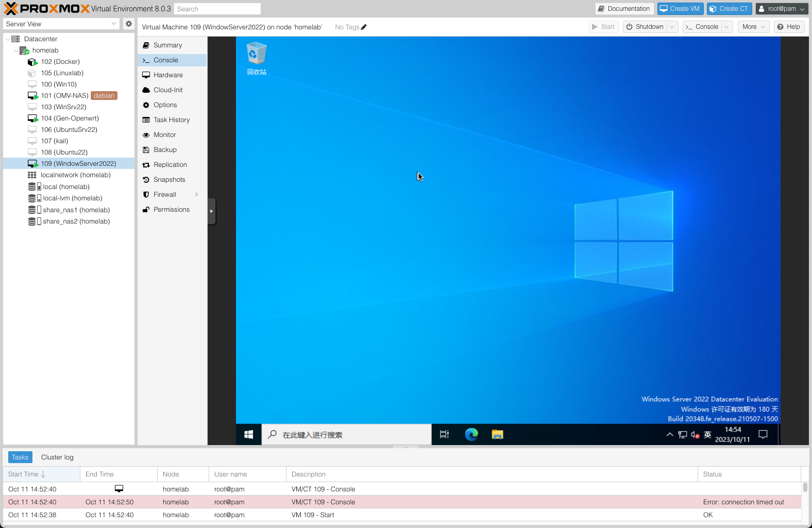Sort by the Status column header
Screen dimensions: 812x528
point(749,474)
